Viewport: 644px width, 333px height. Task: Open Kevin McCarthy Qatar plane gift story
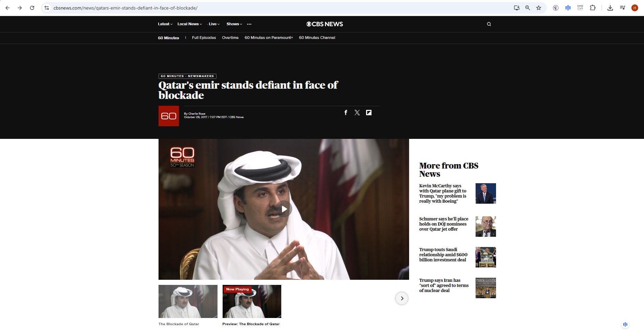pyautogui.click(x=443, y=193)
